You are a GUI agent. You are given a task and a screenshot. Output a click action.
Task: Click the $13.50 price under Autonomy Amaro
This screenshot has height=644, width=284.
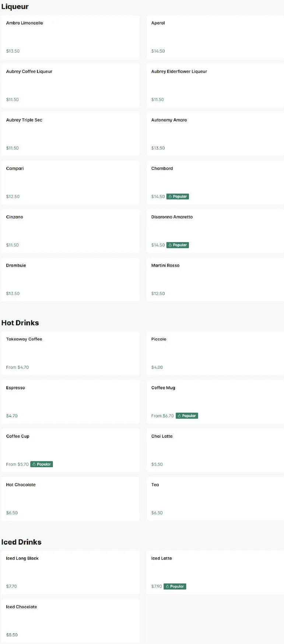pyautogui.click(x=158, y=148)
